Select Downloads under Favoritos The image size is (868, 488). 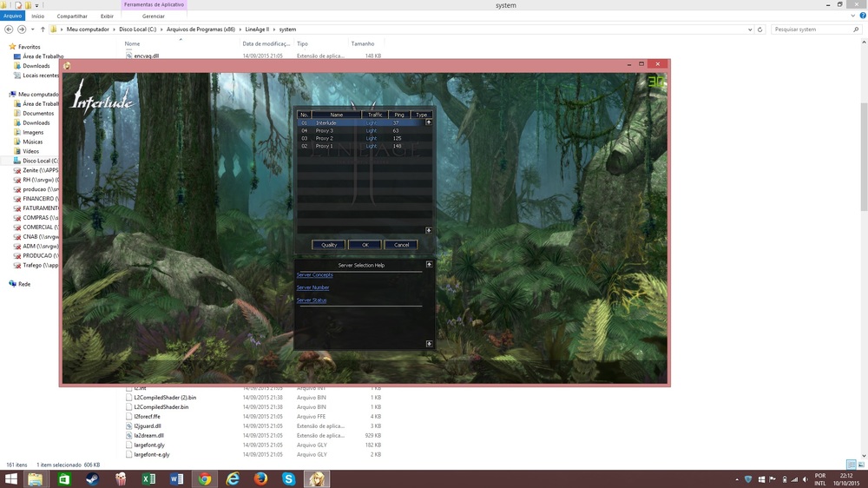click(36, 66)
